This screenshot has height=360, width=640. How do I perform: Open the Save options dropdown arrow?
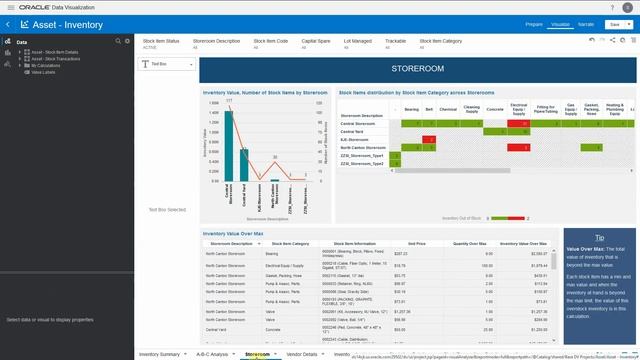pos(629,24)
